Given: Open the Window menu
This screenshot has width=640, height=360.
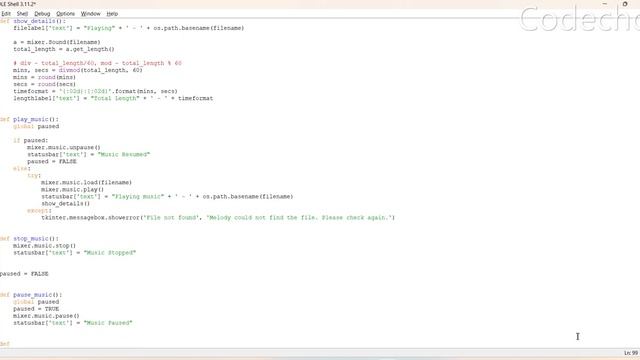Looking at the screenshot, I should click(90, 13).
